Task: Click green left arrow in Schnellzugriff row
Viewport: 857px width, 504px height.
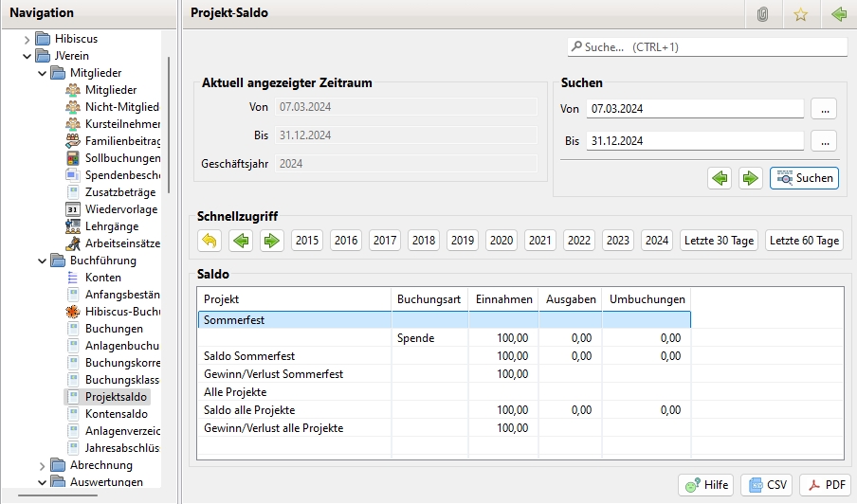Action: coord(241,241)
